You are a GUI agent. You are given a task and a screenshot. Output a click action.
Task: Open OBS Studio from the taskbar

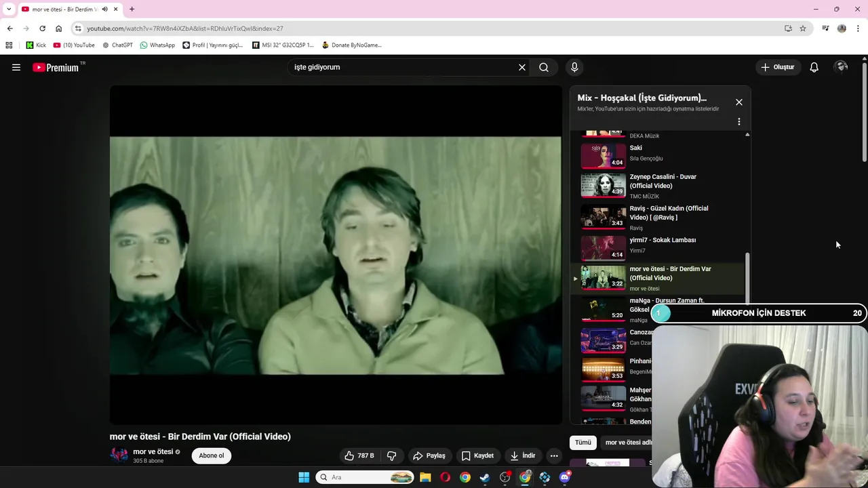505,477
